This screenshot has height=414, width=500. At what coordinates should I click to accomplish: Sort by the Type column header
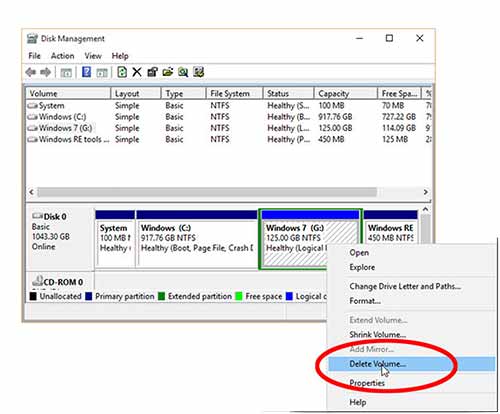pyautogui.click(x=183, y=93)
